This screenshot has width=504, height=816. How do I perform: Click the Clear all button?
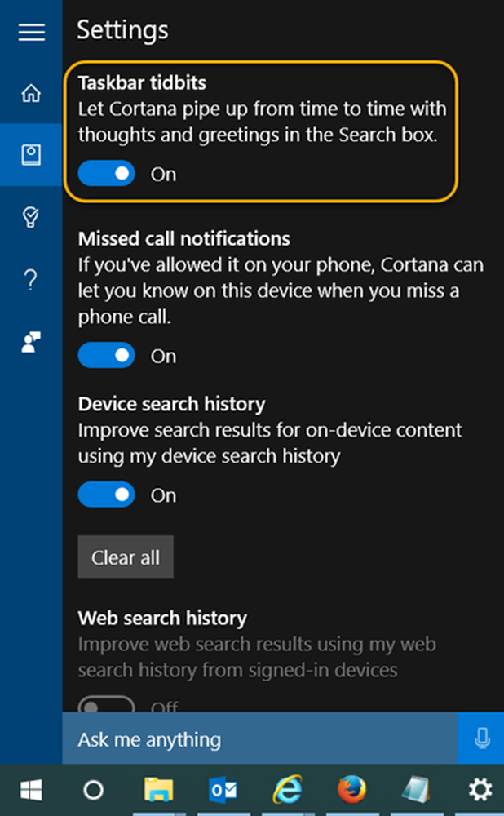pos(126,557)
